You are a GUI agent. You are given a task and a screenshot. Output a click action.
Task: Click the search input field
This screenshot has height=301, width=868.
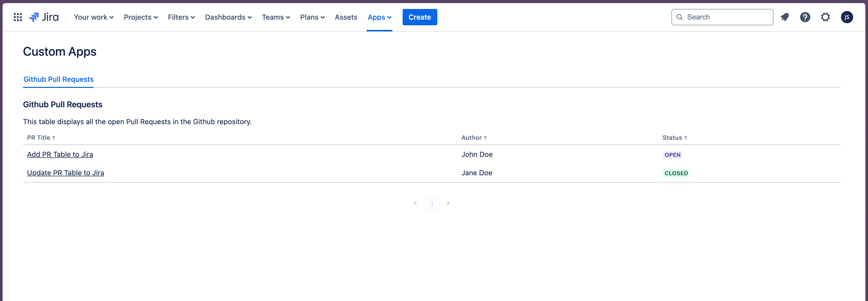click(x=722, y=17)
